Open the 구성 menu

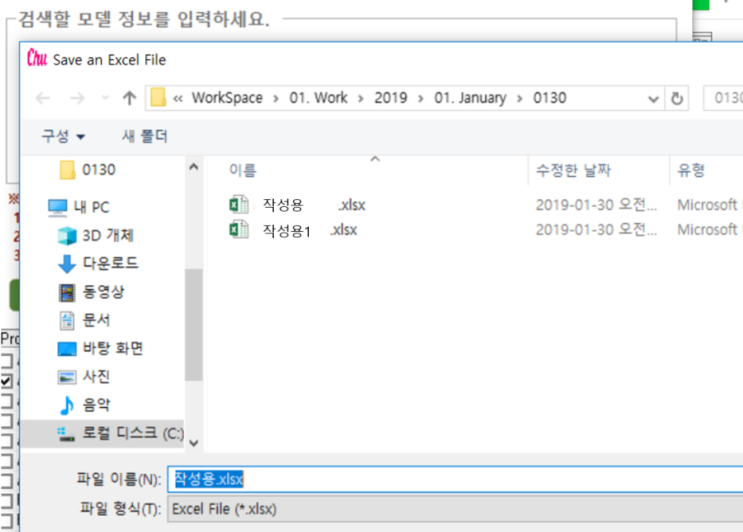(63, 136)
